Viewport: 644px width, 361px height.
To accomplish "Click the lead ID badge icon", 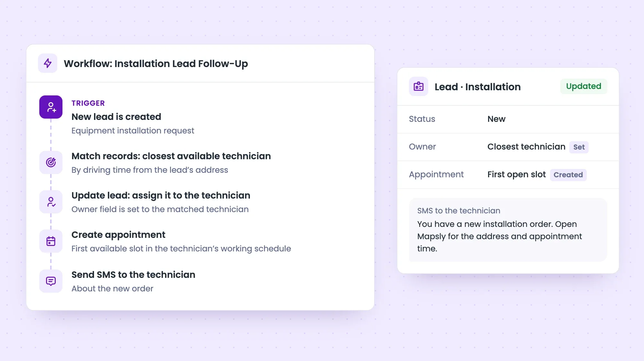I will click(419, 86).
